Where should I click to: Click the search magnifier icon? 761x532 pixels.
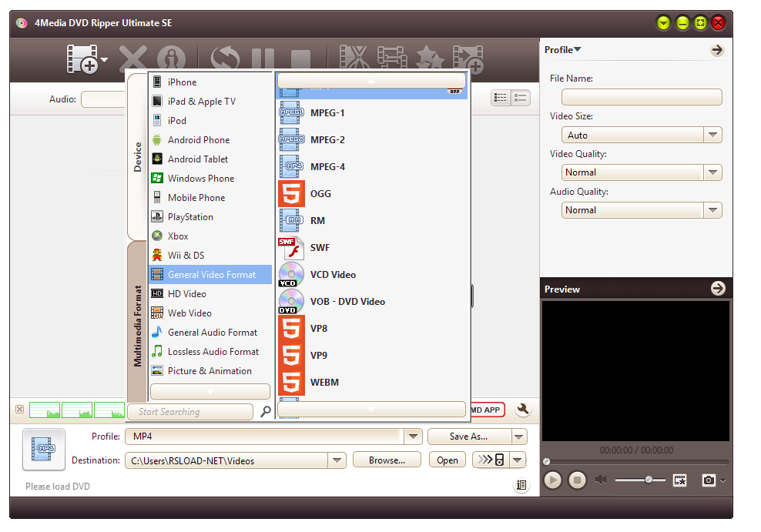tap(266, 412)
